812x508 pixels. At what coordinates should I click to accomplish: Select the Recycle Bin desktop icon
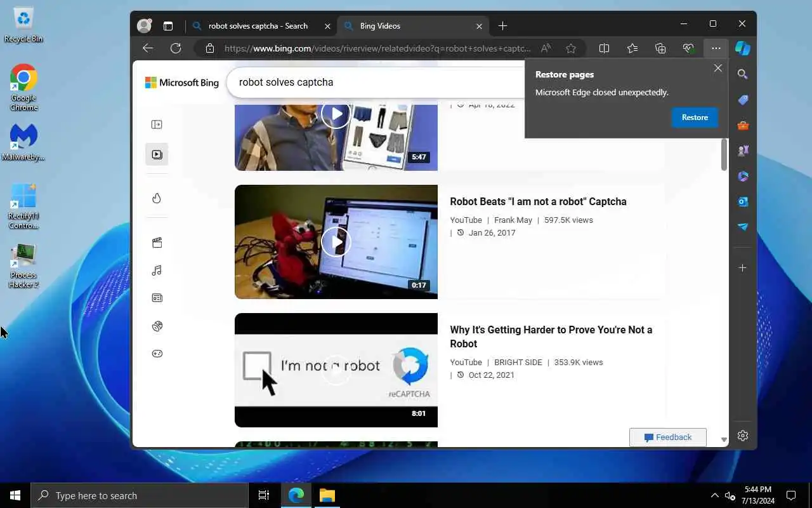click(x=23, y=25)
